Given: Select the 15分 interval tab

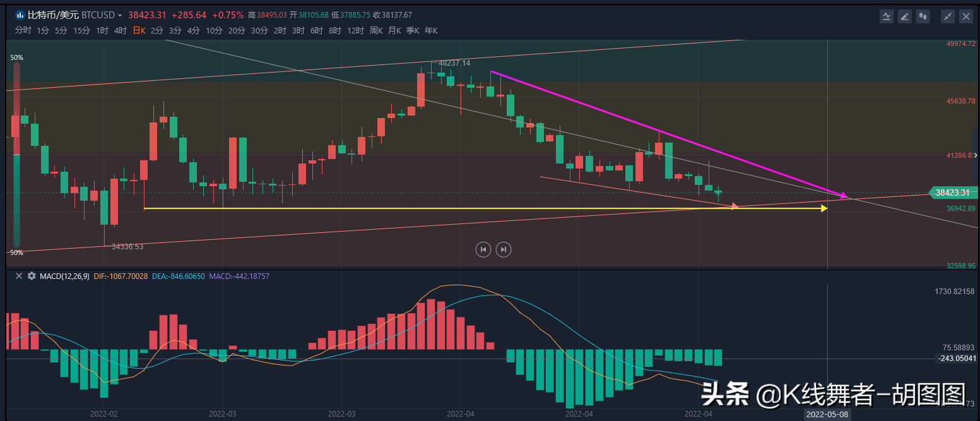Looking at the screenshot, I should pos(81,30).
